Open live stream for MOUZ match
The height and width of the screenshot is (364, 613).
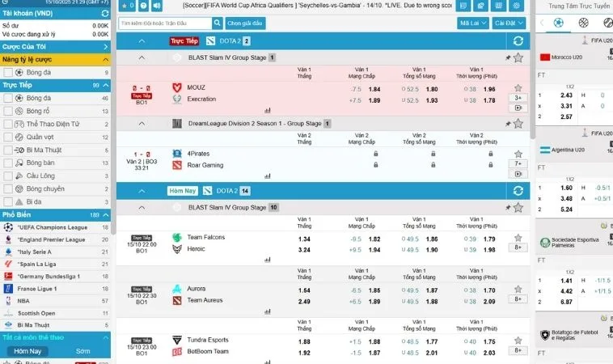tap(518, 108)
